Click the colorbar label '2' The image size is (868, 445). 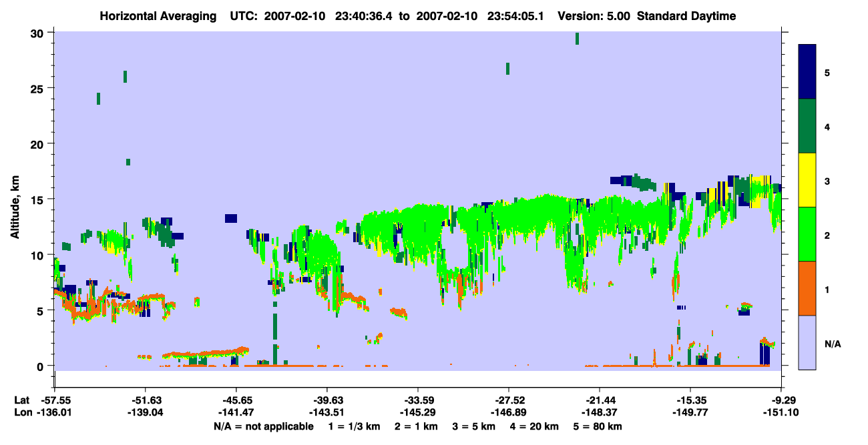click(x=827, y=236)
